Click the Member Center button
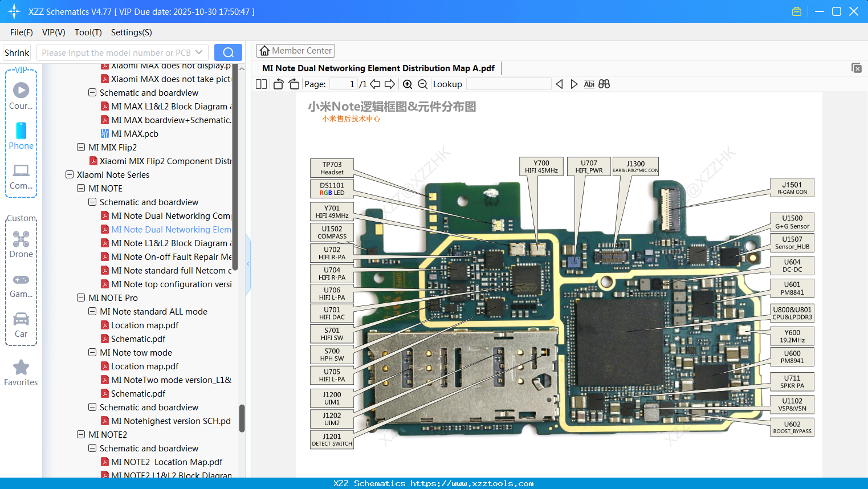 click(295, 51)
